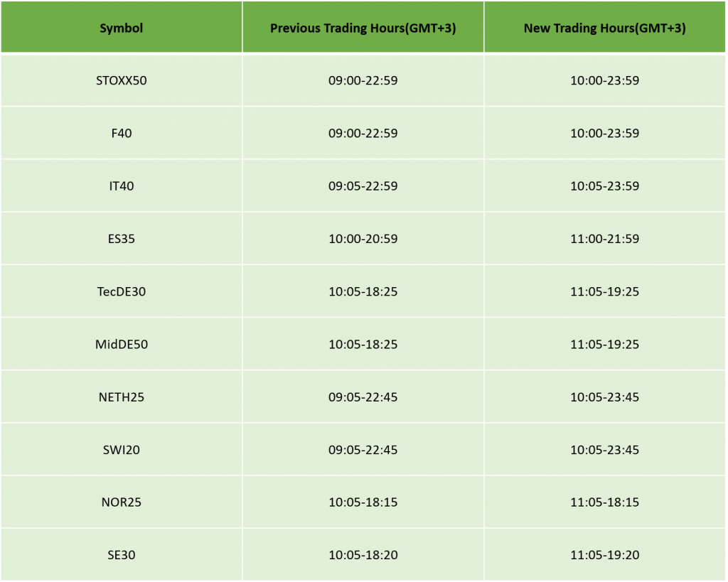Screen dimensions: 728x582
Task: Click NOR25 new hours 11:05-18:15
Action: click(604, 502)
